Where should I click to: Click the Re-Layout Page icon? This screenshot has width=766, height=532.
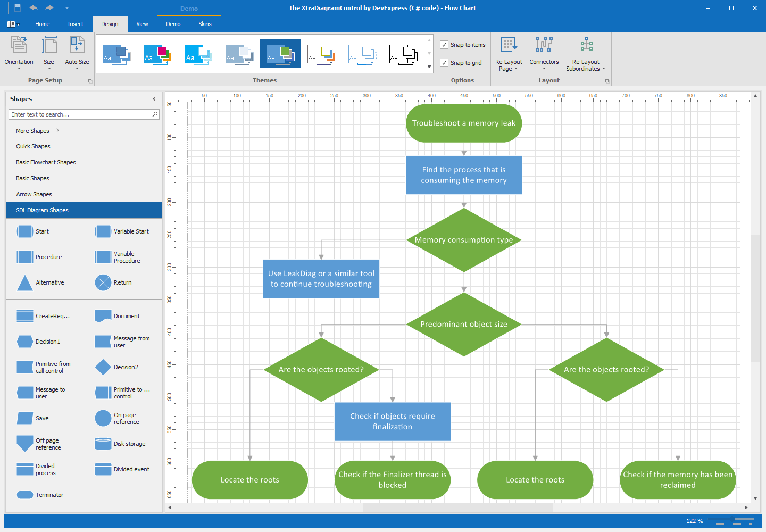click(508, 44)
